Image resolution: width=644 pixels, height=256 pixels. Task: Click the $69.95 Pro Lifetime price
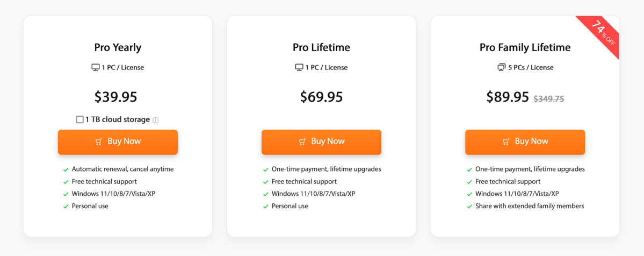click(322, 97)
